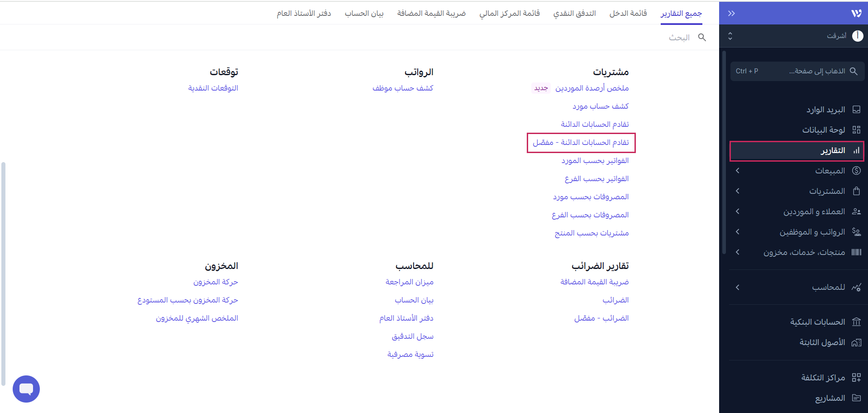Screen dimensions: 868x413
Task: Expand العملاء و الموردين chevron
Action: point(738,211)
